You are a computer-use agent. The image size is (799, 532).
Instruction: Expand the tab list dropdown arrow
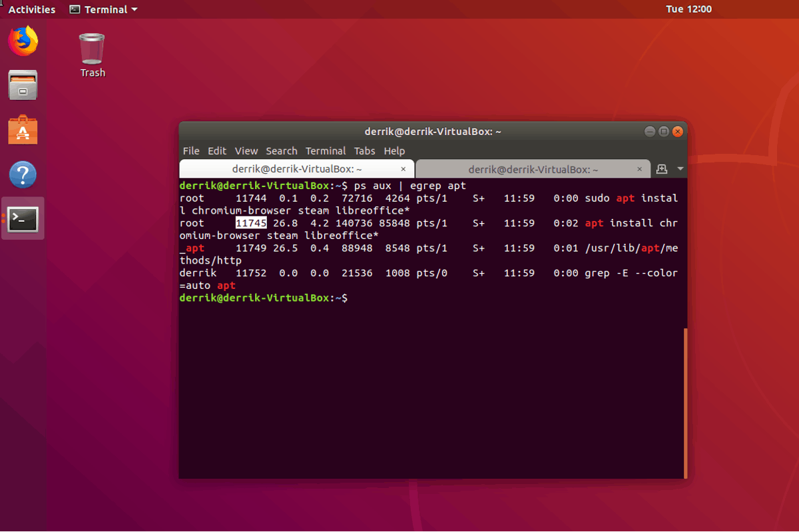(x=680, y=168)
